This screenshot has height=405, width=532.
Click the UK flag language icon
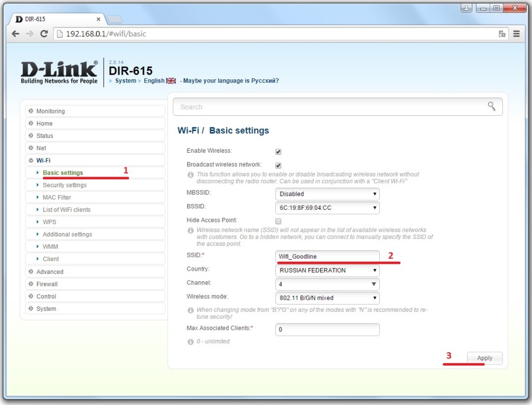(x=171, y=81)
